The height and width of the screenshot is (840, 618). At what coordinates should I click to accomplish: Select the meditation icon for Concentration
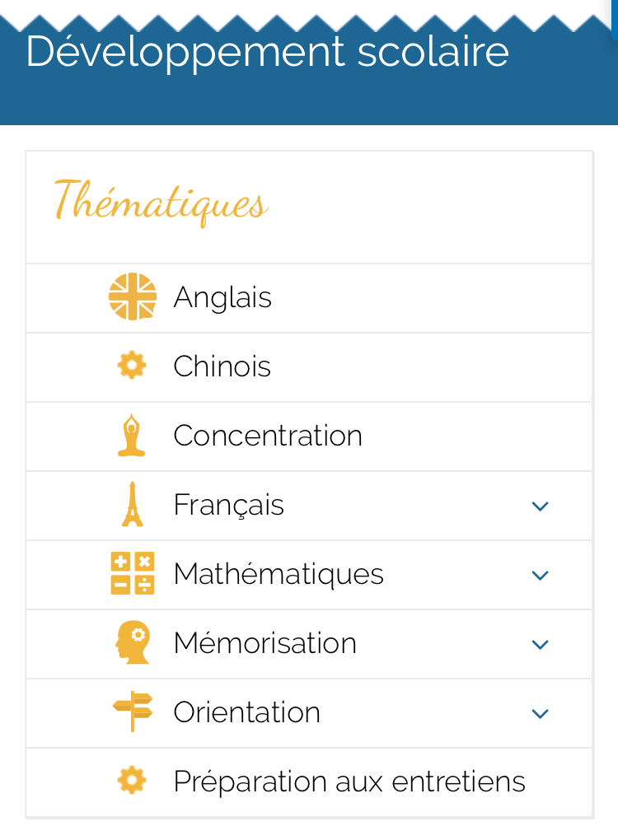132,436
